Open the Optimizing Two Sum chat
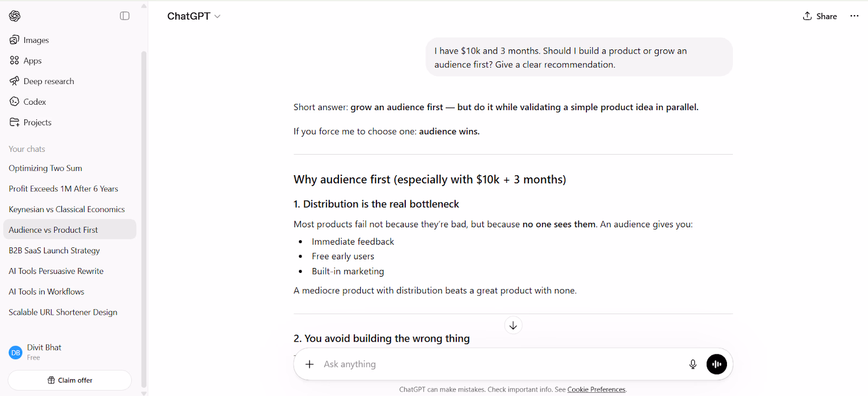The width and height of the screenshot is (868, 396). click(x=69, y=168)
